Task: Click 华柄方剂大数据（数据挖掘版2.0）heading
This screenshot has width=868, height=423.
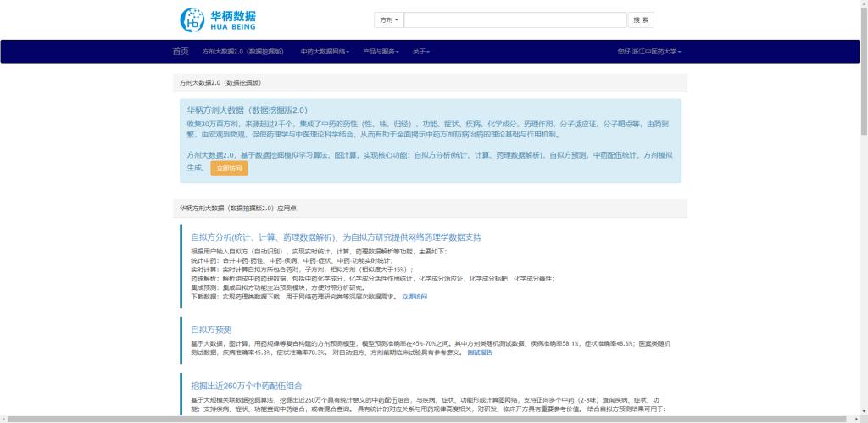Action: coord(247,109)
